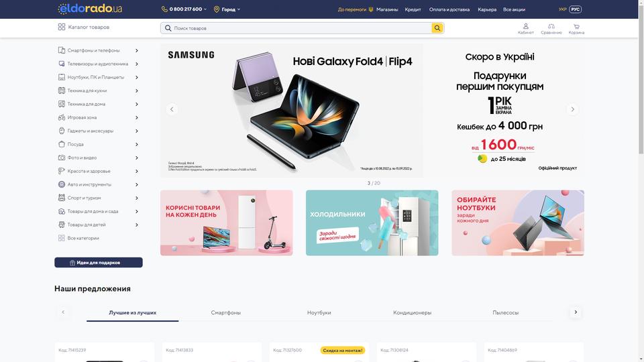
Task: Select the Кондиционеры offers tab
Action: coord(413,312)
